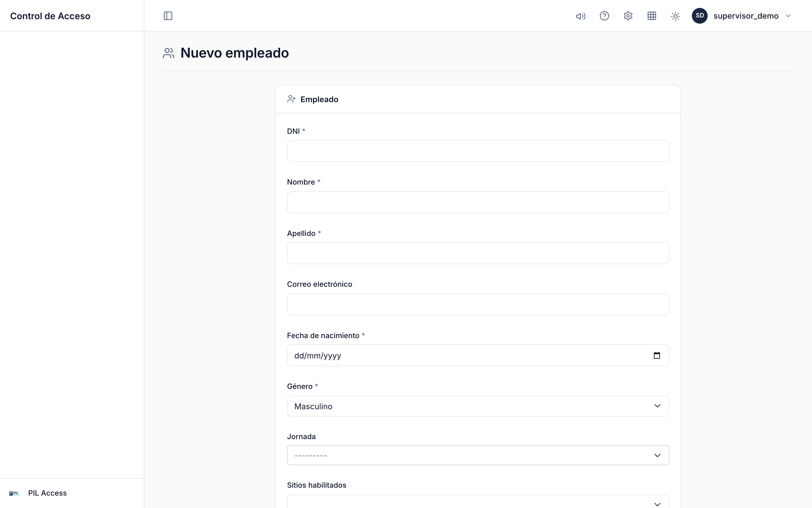Click the supervisor_demo username

pos(745,16)
